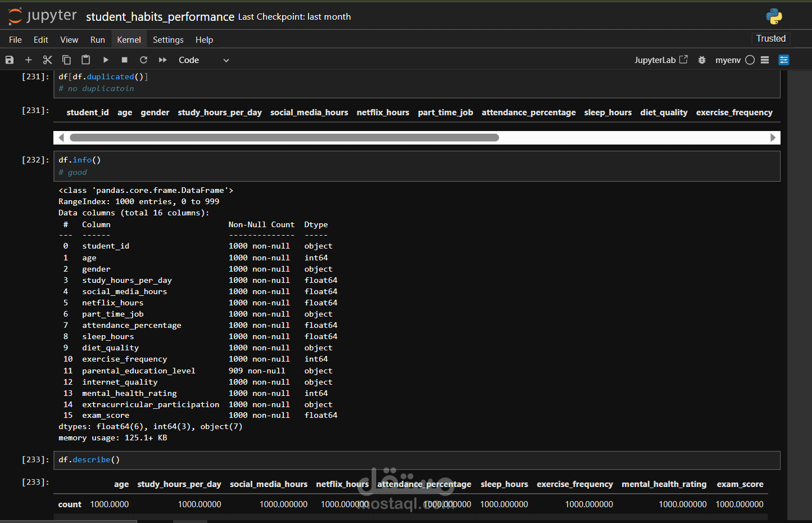The width and height of the screenshot is (812, 523).
Task: Click the dtypes summary line
Action: click(151, 426)
